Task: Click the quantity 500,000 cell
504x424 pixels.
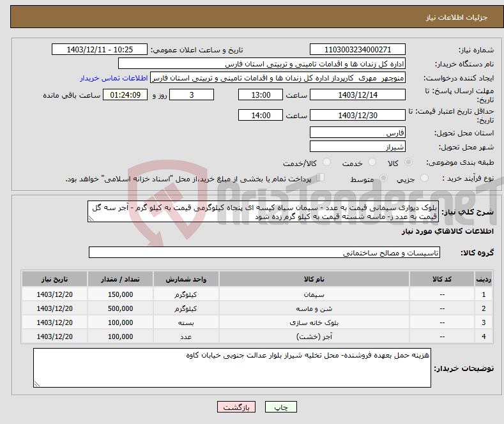Action: [120, 308]
